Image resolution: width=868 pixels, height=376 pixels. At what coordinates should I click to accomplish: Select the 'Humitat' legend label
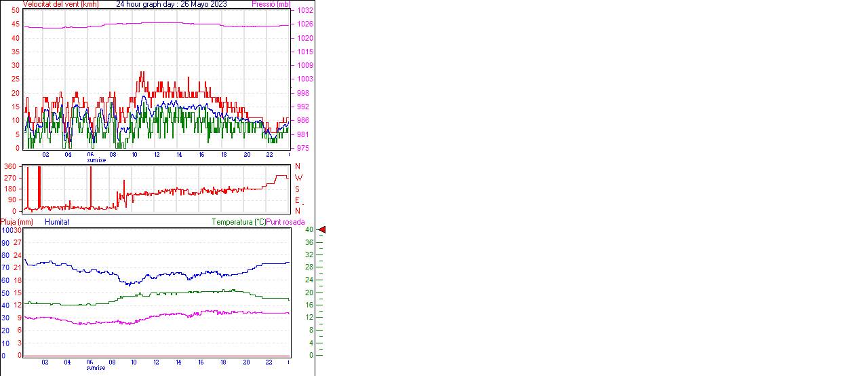(x=57, y=222)
